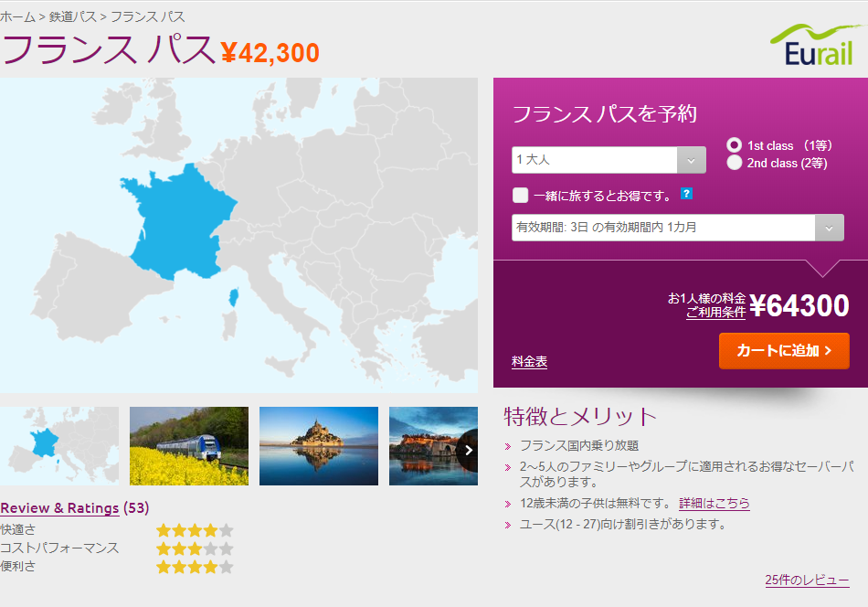868x607 pixels.
Task: Click the large France map image
Action: pyautogui.click(x=238, y=235)
